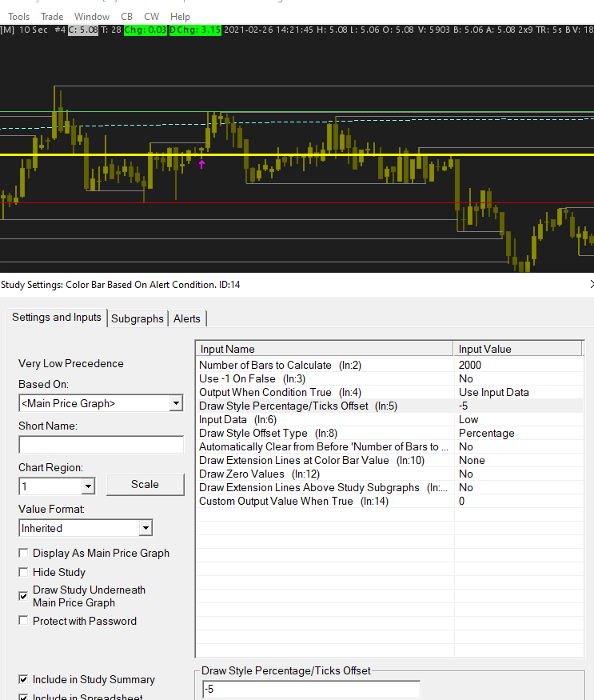Switch to Settings and Inputs tab
The image size is (594, 700).
57,318
